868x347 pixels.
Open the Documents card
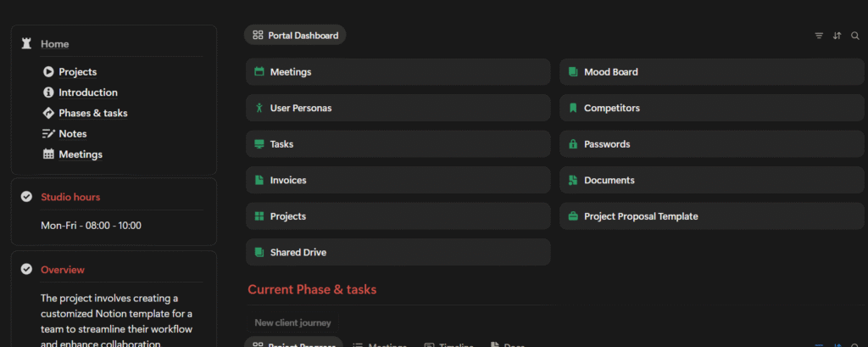click(712, 180)
